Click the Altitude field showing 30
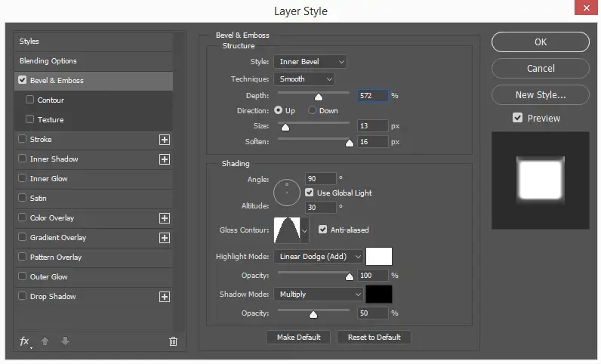The height and width of the screenshot is (364, 601). tap(321, 207)
